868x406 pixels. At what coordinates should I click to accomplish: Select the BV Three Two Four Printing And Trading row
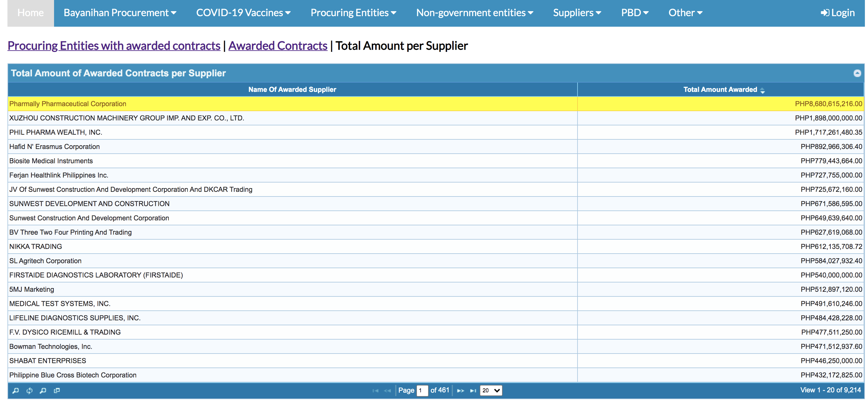click(436, 232)
